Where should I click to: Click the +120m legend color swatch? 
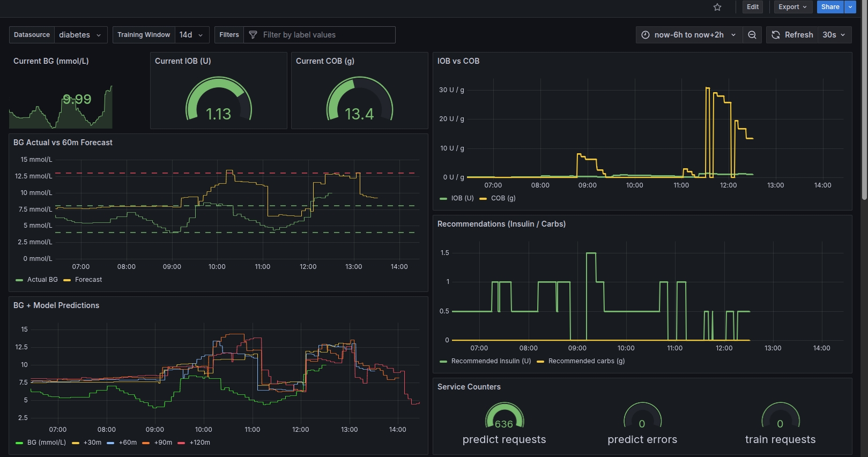181,443
